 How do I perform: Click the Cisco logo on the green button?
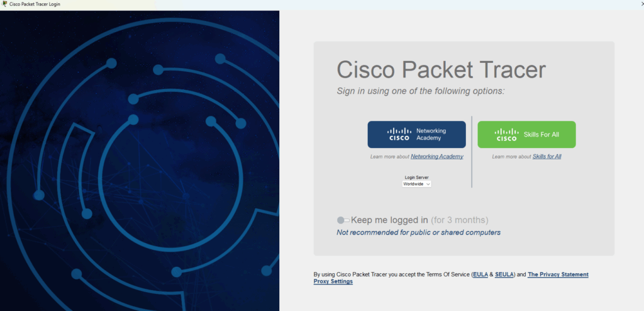pos(507,134)
